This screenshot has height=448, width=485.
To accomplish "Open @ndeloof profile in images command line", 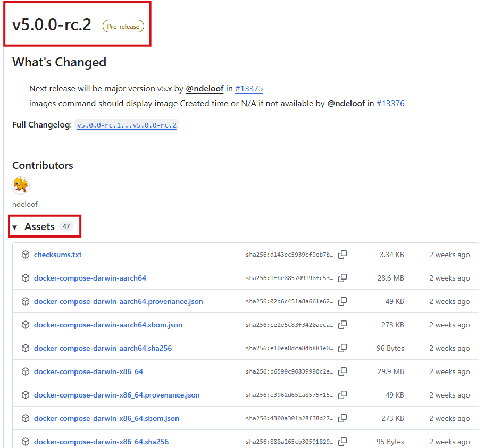I will point(346,104).
